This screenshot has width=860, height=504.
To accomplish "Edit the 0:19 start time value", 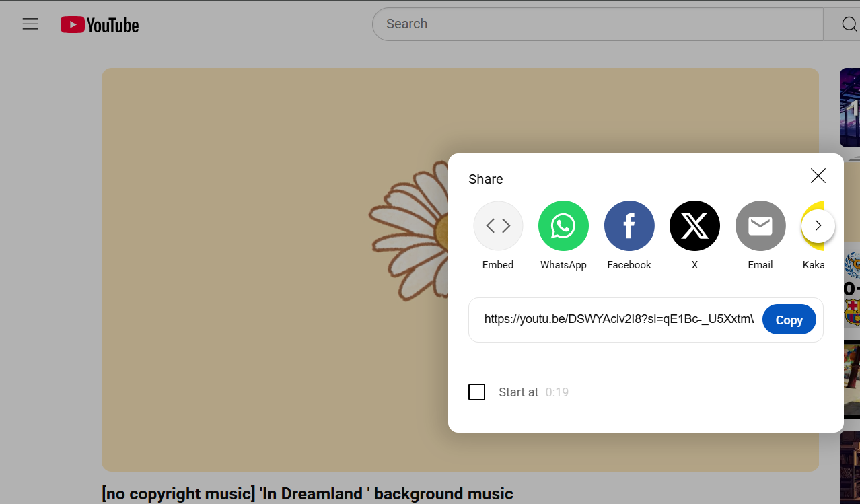I will pyautogui.click(x=557, y=392).
